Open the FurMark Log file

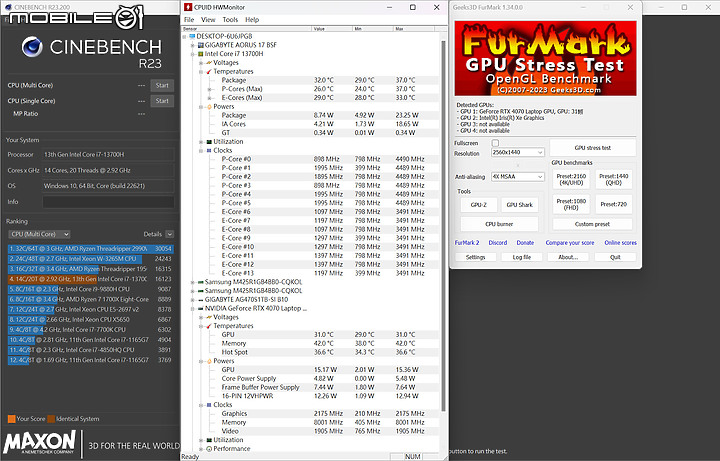pos(522,257)
